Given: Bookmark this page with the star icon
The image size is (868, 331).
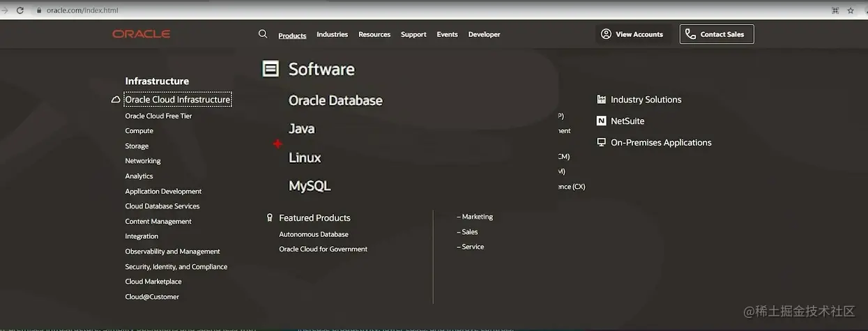Looking at the screenshot, I should (851, 10).
